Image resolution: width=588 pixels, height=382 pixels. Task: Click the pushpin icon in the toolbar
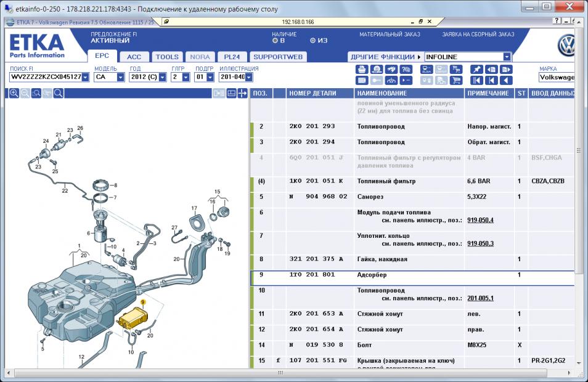[x=476, y=70]
